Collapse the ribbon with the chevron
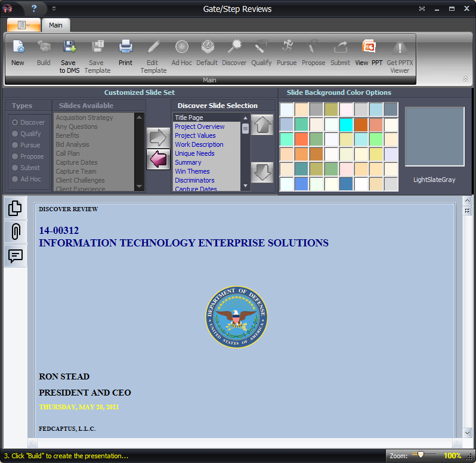This screenshot has height=463, width=476. point(465,79)
